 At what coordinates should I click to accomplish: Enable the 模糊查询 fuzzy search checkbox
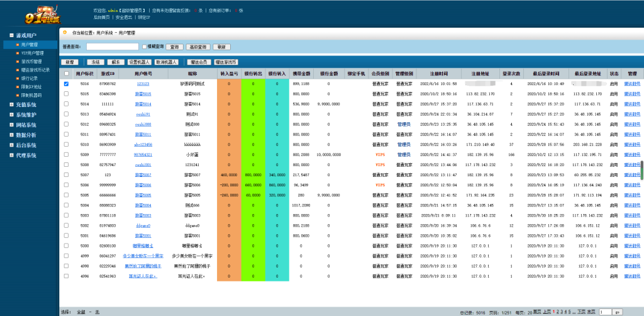tap(144, 47)
